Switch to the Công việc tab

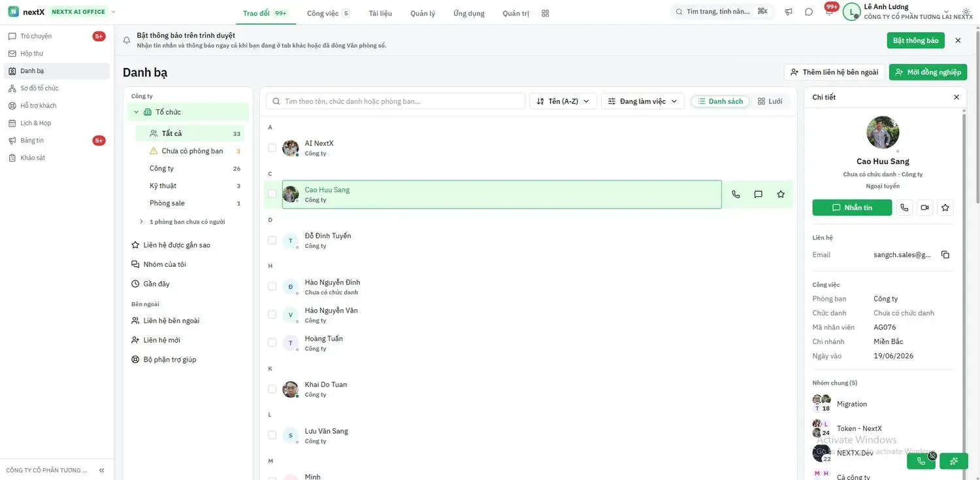328,13
